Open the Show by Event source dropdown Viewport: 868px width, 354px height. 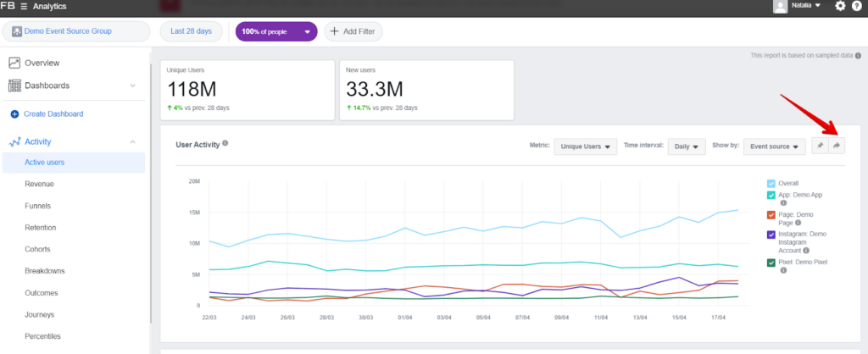click(x=774, y=147)
